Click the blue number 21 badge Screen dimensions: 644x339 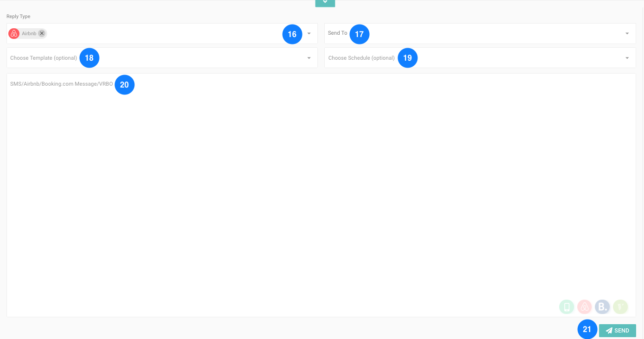[587, 329]
